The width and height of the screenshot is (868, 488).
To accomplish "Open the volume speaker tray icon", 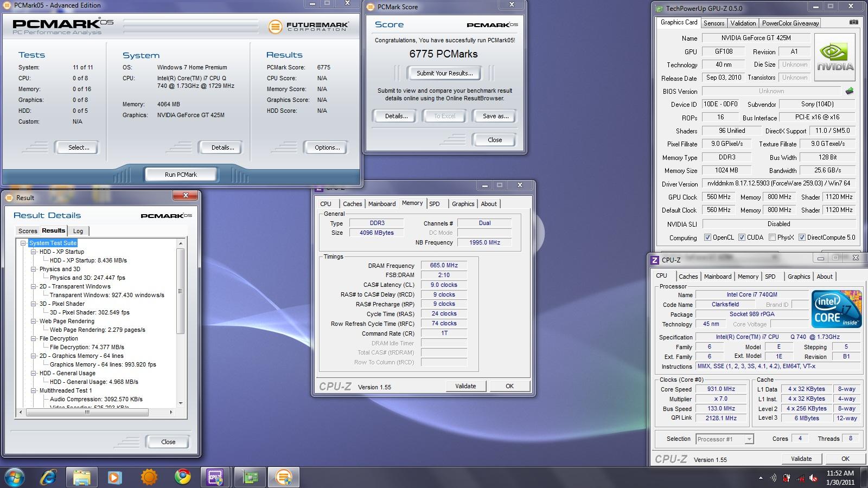I will click(814, 478).
